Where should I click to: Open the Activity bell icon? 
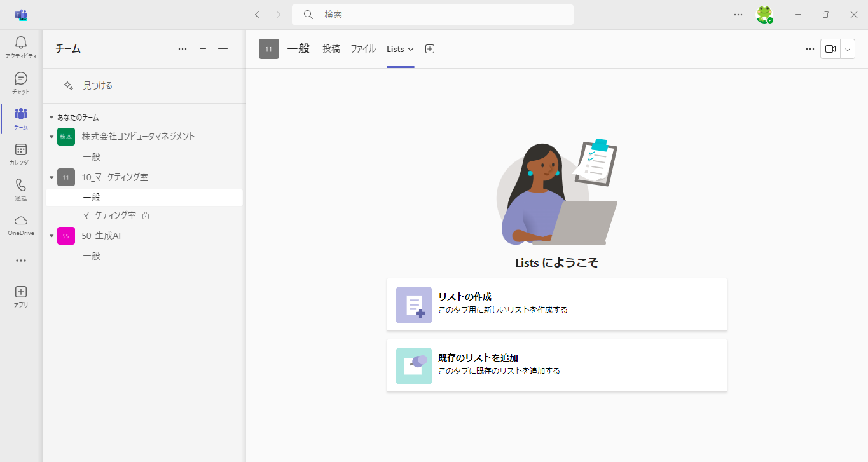[x=21, y=43]
